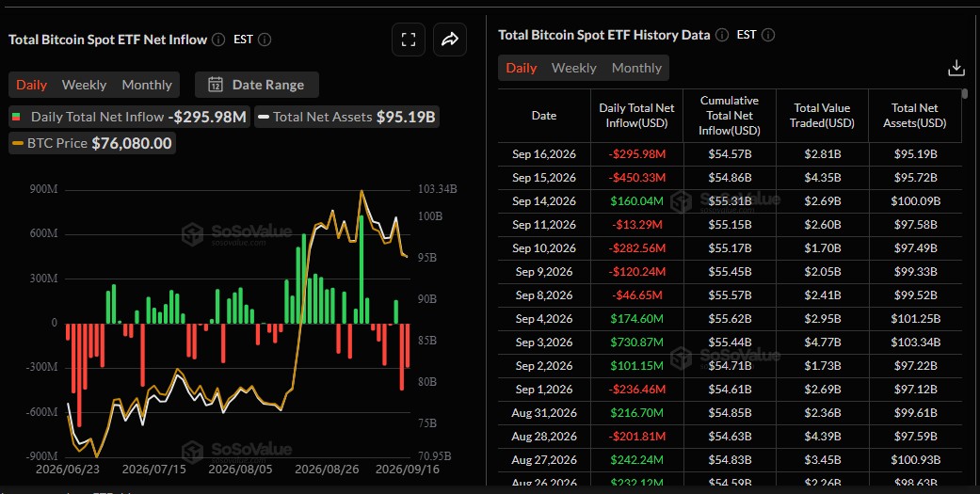Click the share arrow icon
Image resolution: width=980 pixels, height=494 pixels.
(450, 40)
